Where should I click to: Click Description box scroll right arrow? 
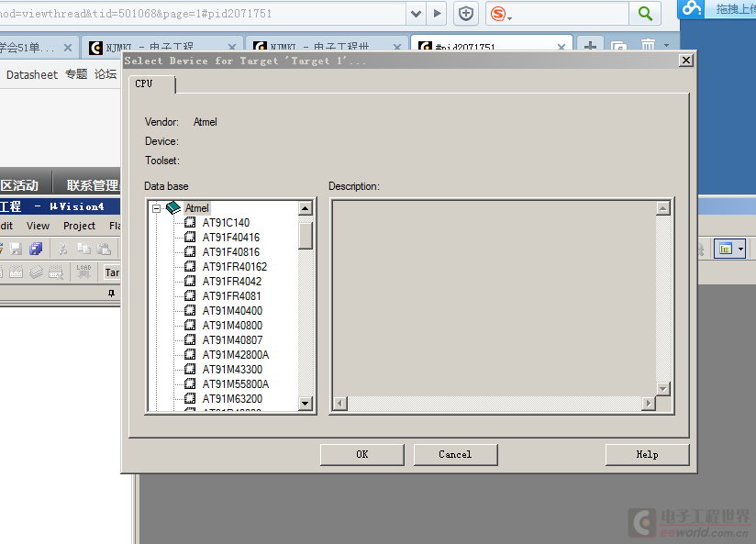(x=649, y=403)
